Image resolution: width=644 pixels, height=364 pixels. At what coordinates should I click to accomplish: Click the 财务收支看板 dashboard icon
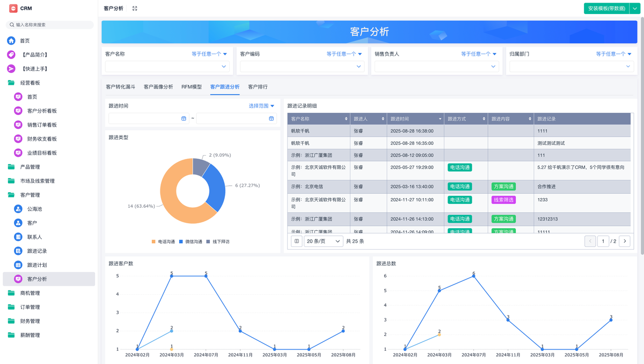click(18, 139)
